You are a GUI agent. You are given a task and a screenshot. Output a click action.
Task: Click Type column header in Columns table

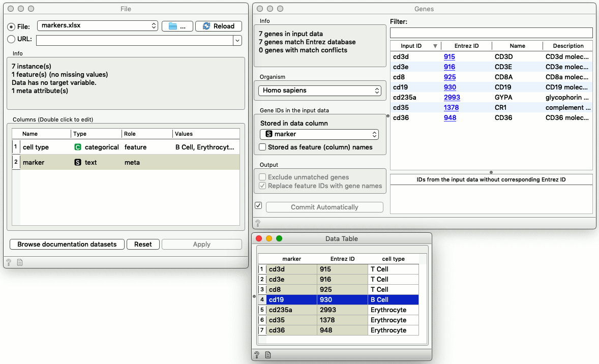pos(96,134)
